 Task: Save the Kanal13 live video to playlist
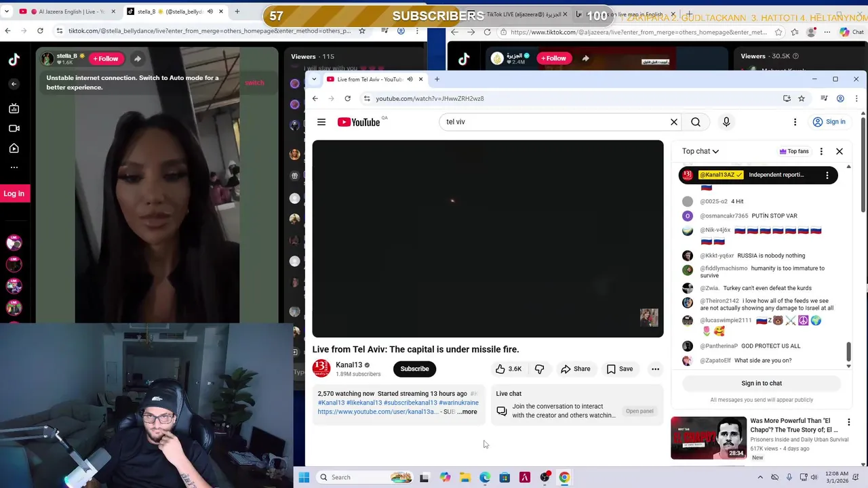pyautogui.click(x=620, y=369)
